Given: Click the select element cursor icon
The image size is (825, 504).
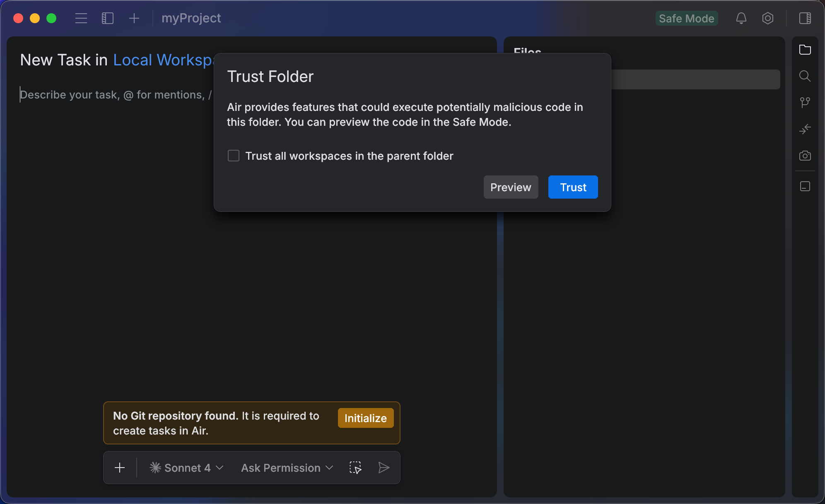Looking at the screenshot, I should (355, 468).
